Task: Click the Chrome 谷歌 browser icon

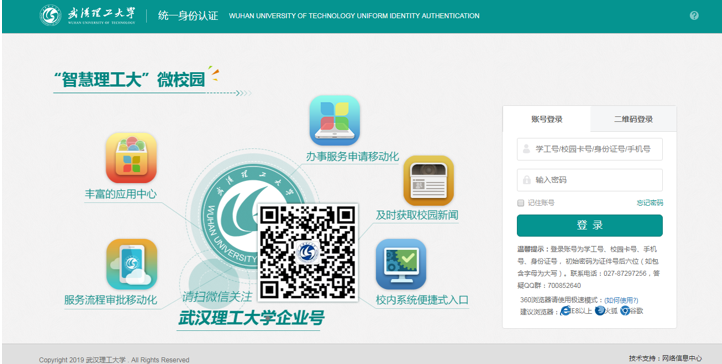Action: tap(625, 311)
